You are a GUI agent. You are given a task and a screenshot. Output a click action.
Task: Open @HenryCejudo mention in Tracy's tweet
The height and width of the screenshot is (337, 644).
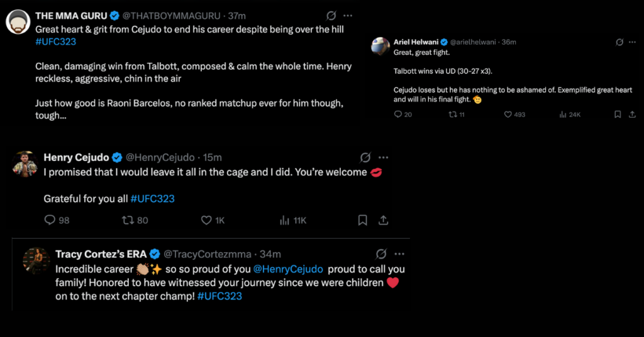(x=288, y=269)
